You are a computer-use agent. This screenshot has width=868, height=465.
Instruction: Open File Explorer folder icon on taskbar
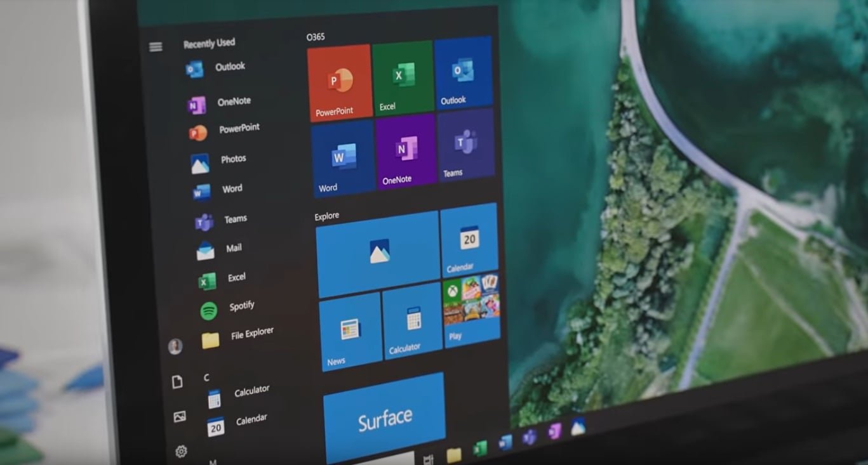[x=454, y=455]
